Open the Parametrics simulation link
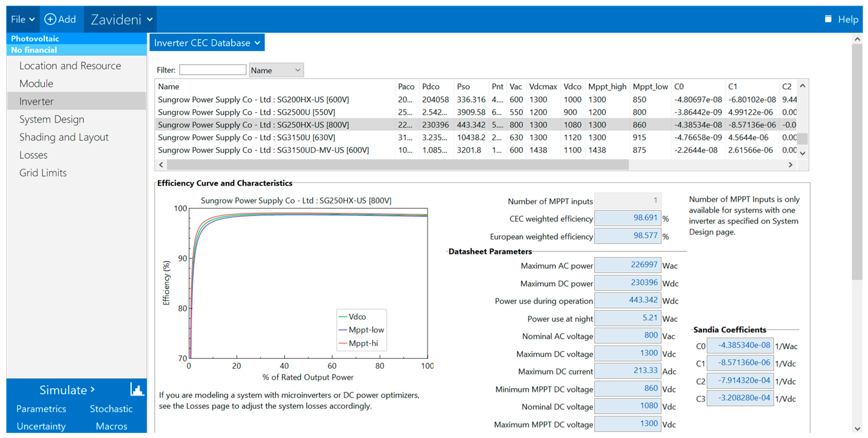 [x=41, y=409]
